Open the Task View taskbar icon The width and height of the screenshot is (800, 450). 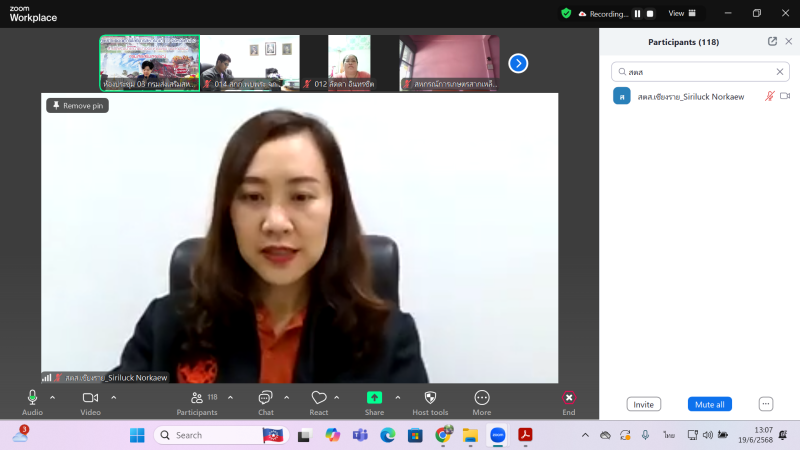(305, 435)
